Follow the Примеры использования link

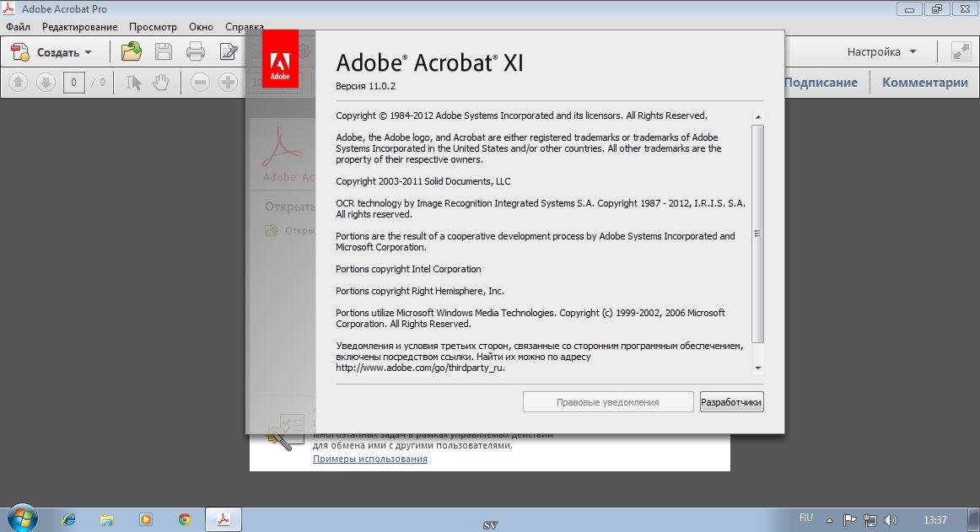pyautogui.click(x=369, y=459)
